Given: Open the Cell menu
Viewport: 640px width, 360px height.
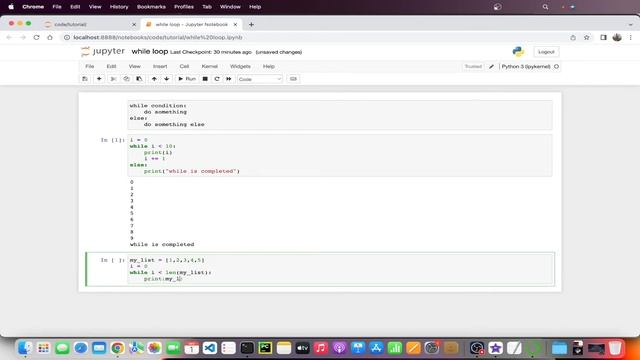Looking at the screenshot, I should click(x=184, y=66).
